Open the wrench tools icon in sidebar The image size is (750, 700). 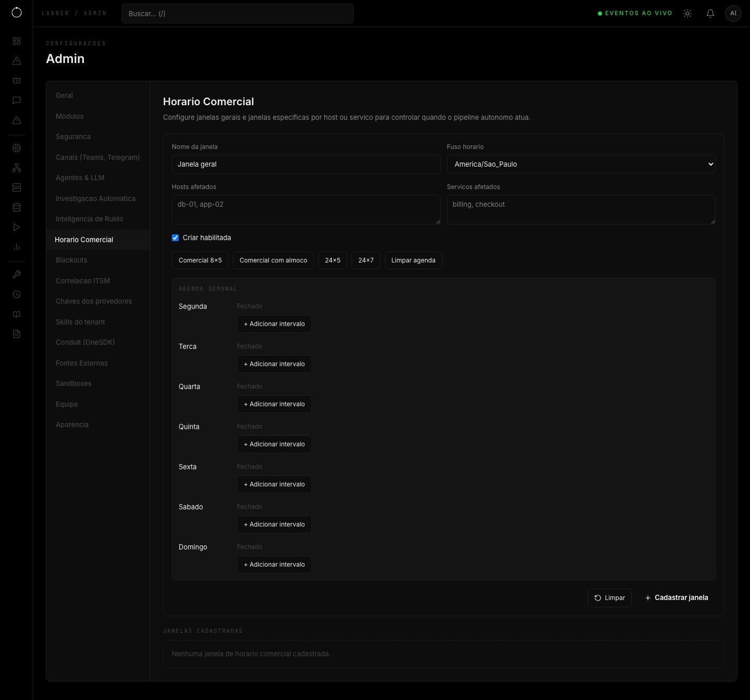17,274
